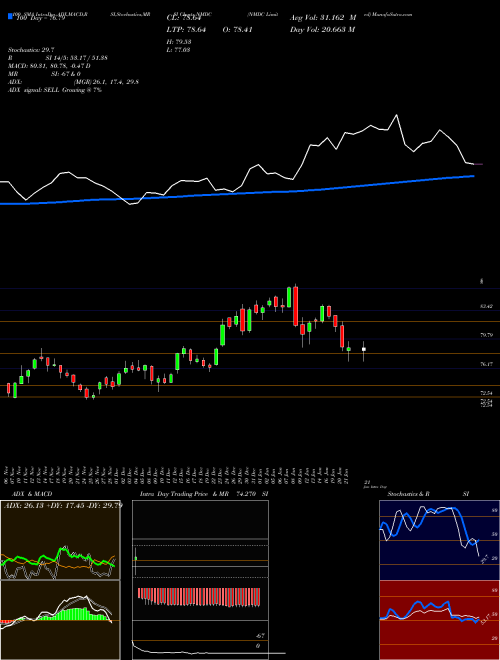Click the 'LTP: 78.64' value
The height and width of the screenshot is (660, 500).
186,29
